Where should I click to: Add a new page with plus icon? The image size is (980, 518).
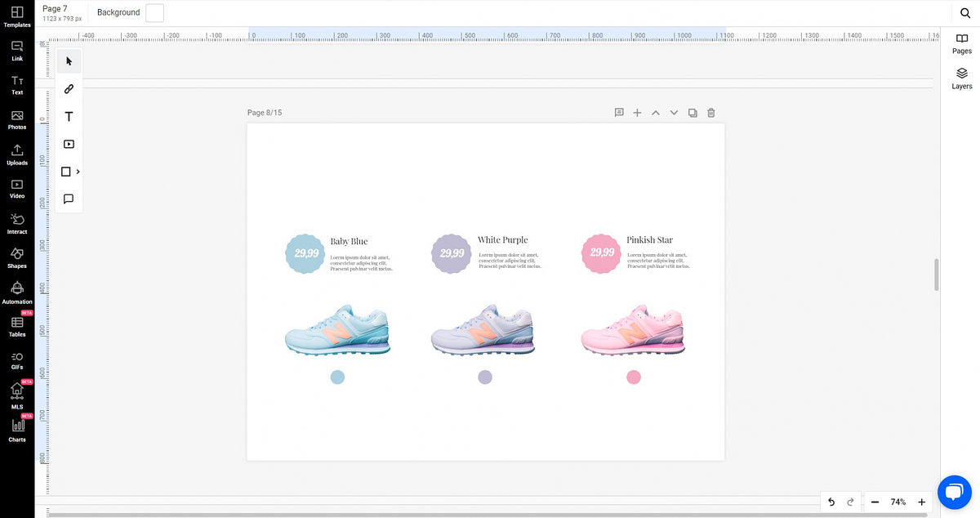[x=637, y=113]
